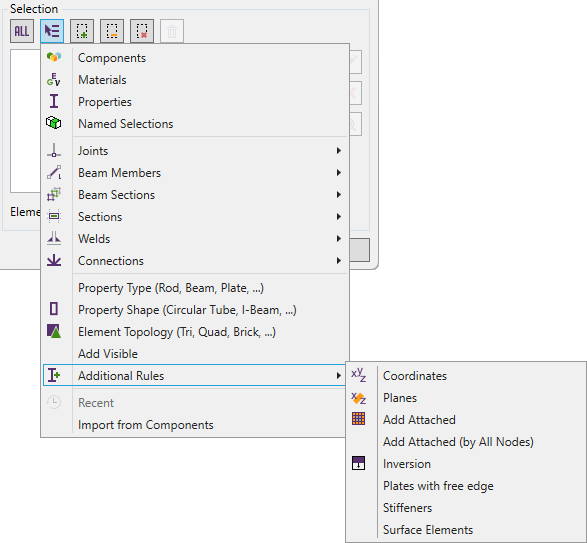Screen dimensions: 587x543
Task: Choose Element Topology (Tri, Quad, Brick, ...)
Action: (194, 331)
